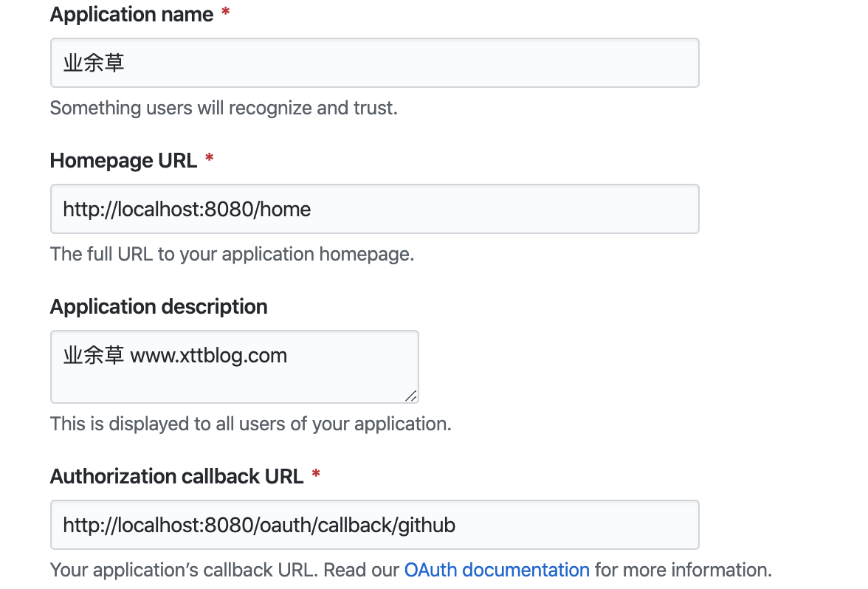Screen dimensions: 868x589
Task: Click the Homepage URL label text
Action: [x=123, y=161]
